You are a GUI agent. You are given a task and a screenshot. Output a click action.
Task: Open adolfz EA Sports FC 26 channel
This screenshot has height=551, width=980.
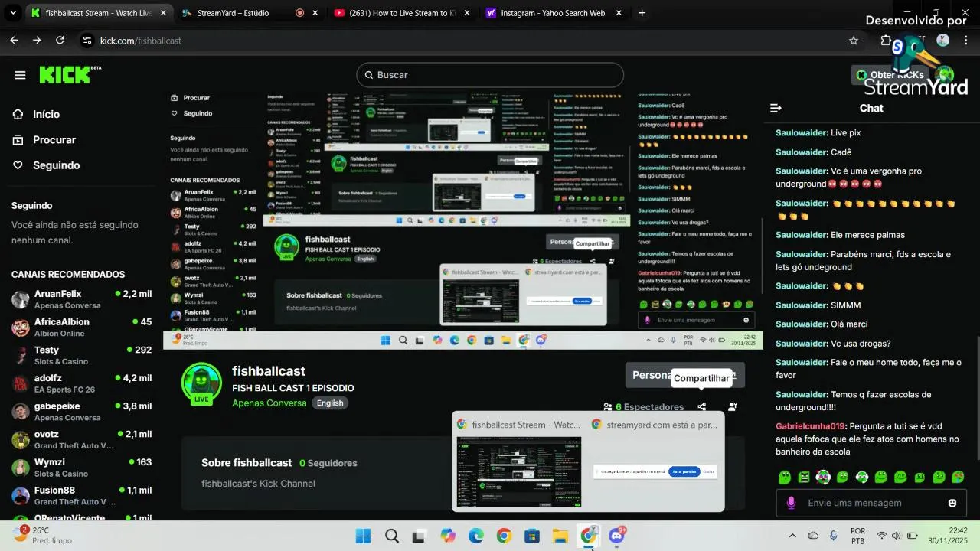click(x=81, y=383)
